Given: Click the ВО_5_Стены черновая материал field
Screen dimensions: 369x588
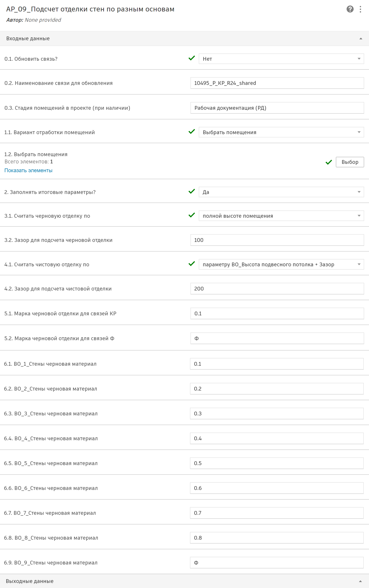Looking at the screenshot, I should coord(277,463).
